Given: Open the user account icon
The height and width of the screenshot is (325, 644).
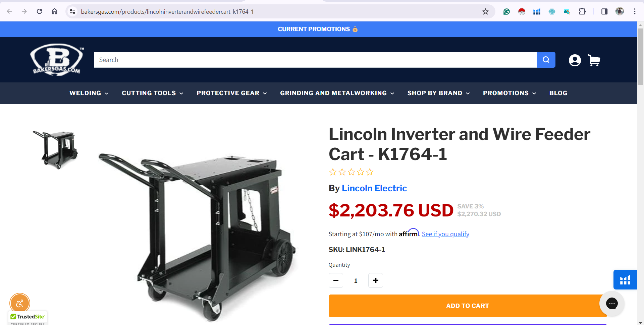Looking at the screenshot, I should [x=575, y=60].
